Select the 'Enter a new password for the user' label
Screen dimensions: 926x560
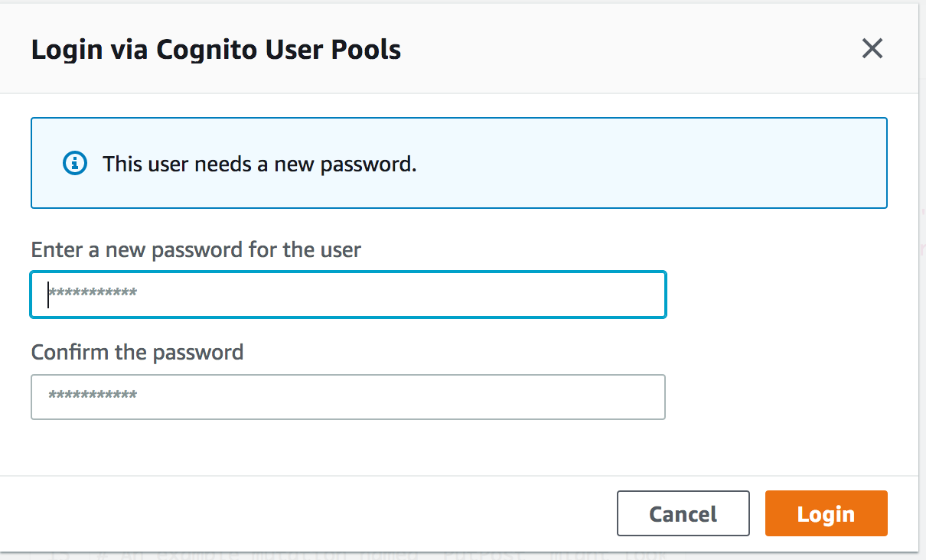196,249
